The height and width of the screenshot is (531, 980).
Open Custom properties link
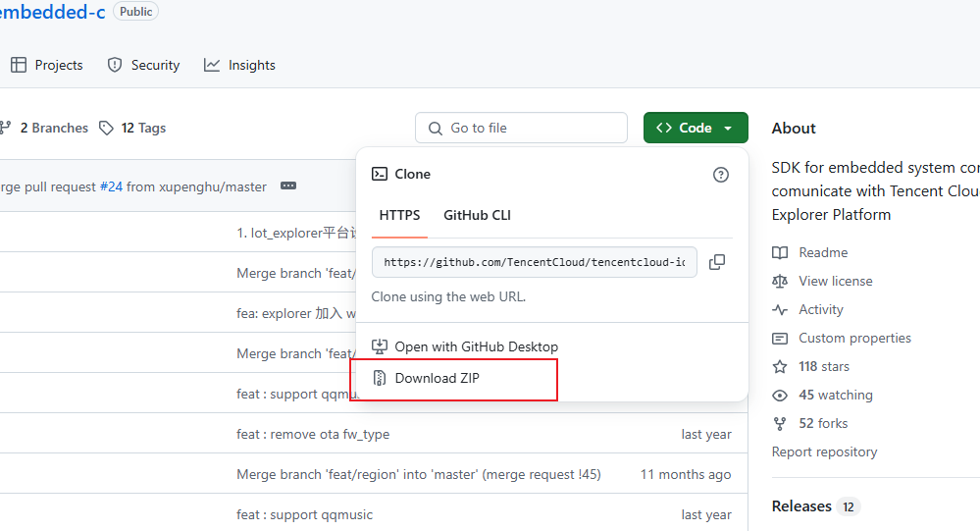pyautogui.click(x=854, y=338)
